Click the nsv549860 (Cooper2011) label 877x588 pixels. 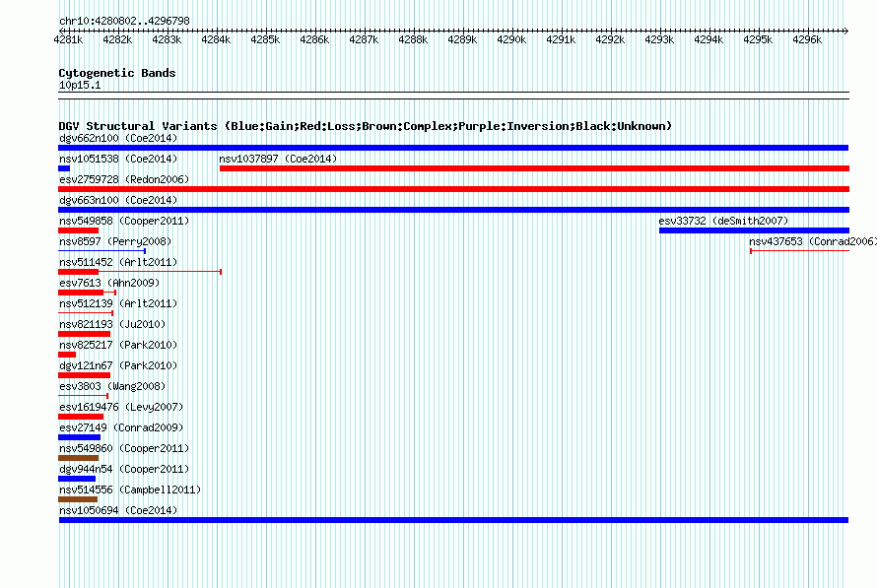(x=124, y=448)
